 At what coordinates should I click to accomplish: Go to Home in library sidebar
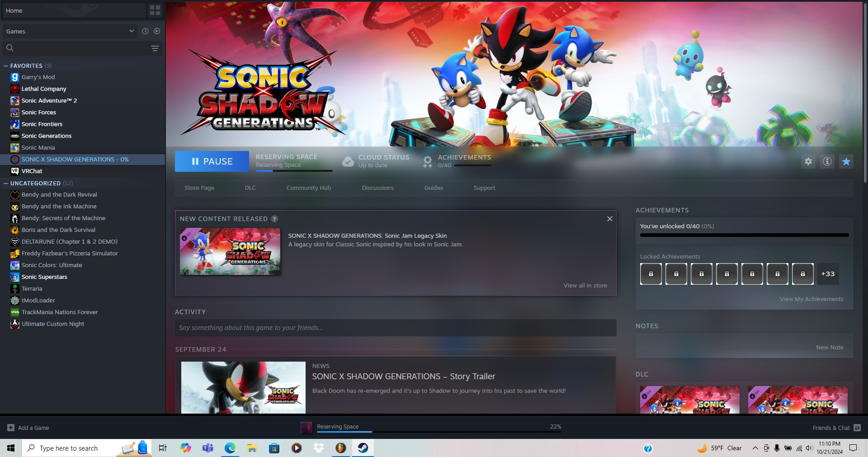point(74,10)
